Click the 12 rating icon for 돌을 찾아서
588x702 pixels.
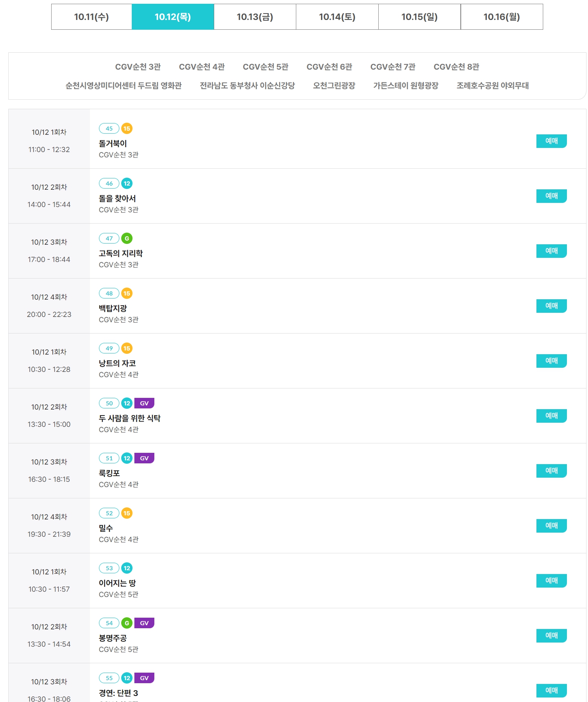coord(127,183)
